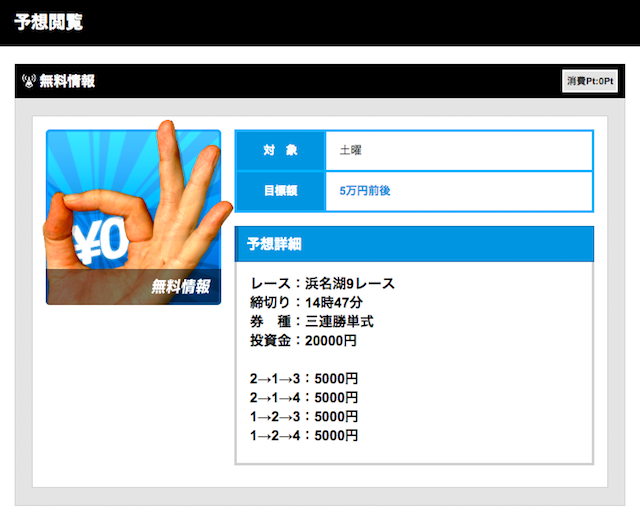
Task: Click the bet line 1→2→3：5000円
Action: 304,417
